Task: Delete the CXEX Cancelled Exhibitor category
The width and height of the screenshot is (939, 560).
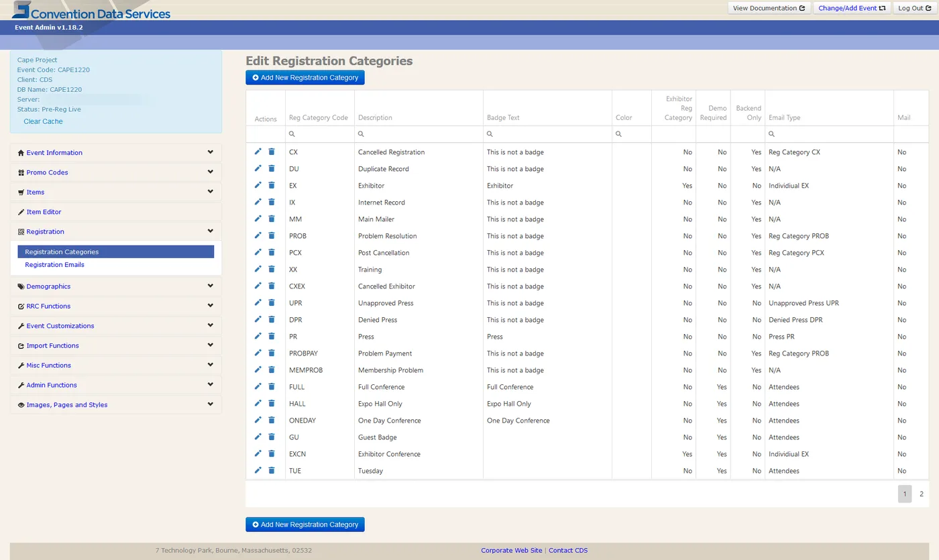Action: 272,286
